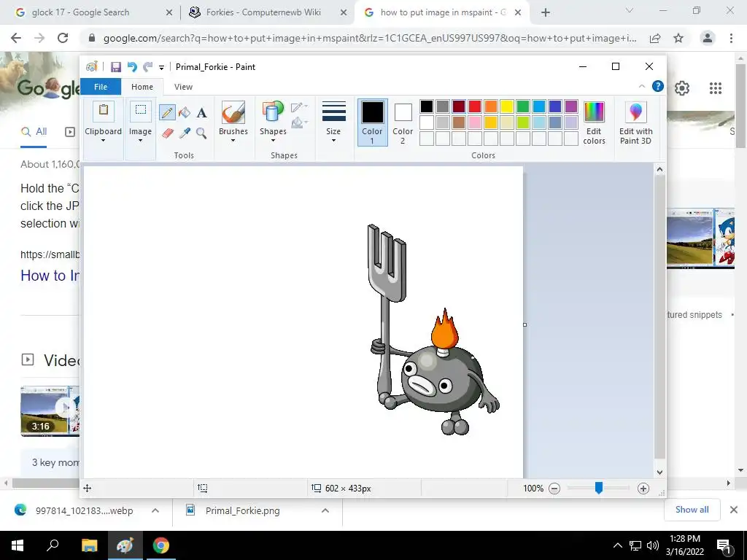Open the Shape outline dropdown

click(x=299, y=107)
